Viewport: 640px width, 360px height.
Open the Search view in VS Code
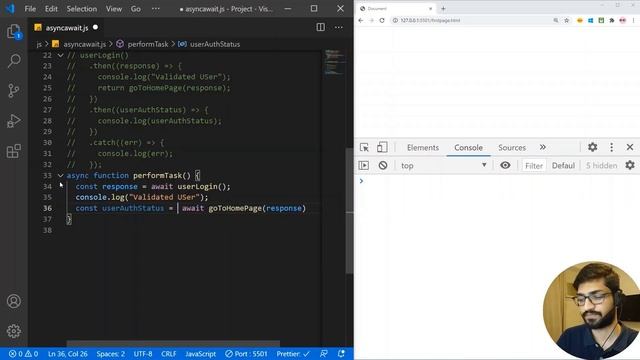coord(14,61)
